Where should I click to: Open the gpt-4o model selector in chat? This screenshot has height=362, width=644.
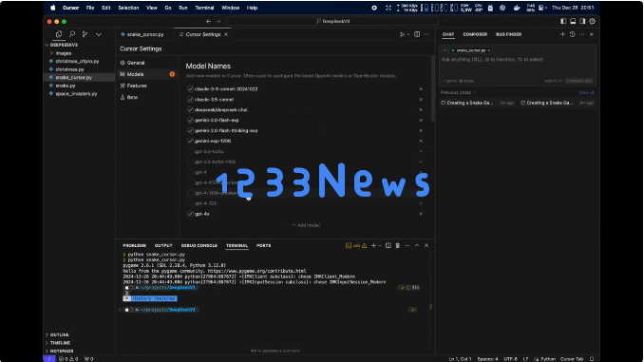[450, 81]
